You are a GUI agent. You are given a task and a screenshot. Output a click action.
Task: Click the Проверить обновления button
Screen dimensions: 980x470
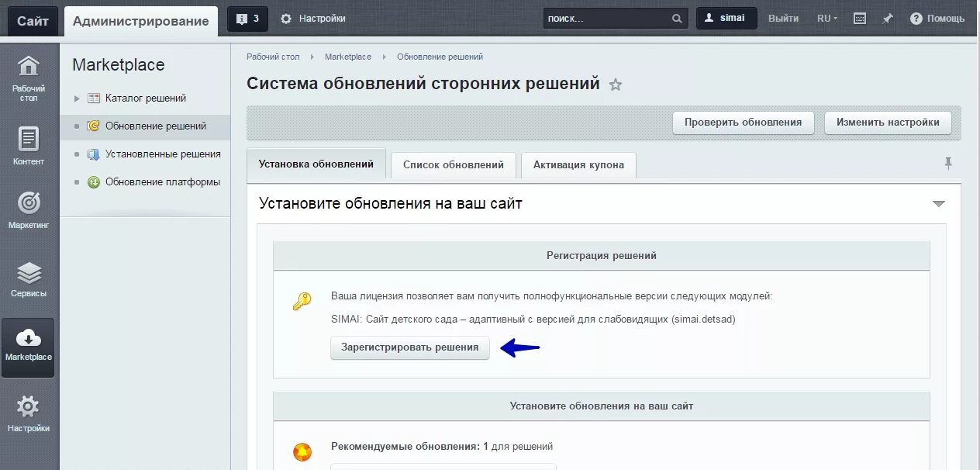pyautogui.click(x=743, y=123)
